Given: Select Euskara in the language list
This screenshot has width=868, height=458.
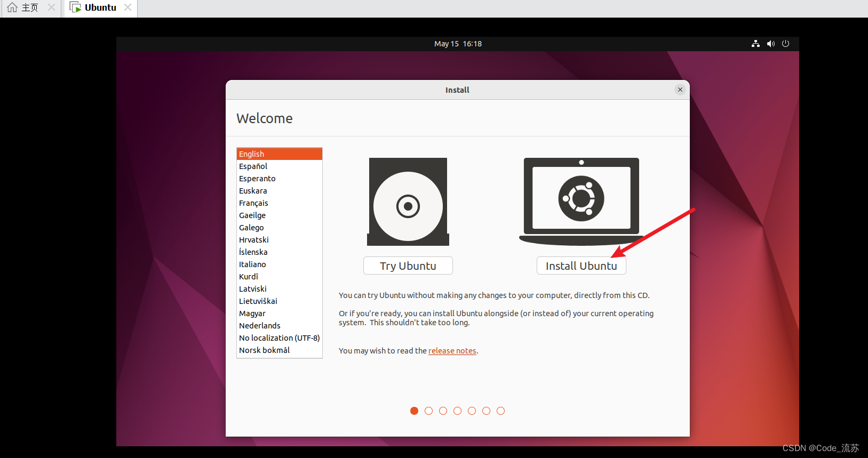Looking at the screenshot, I should [280, 191].
